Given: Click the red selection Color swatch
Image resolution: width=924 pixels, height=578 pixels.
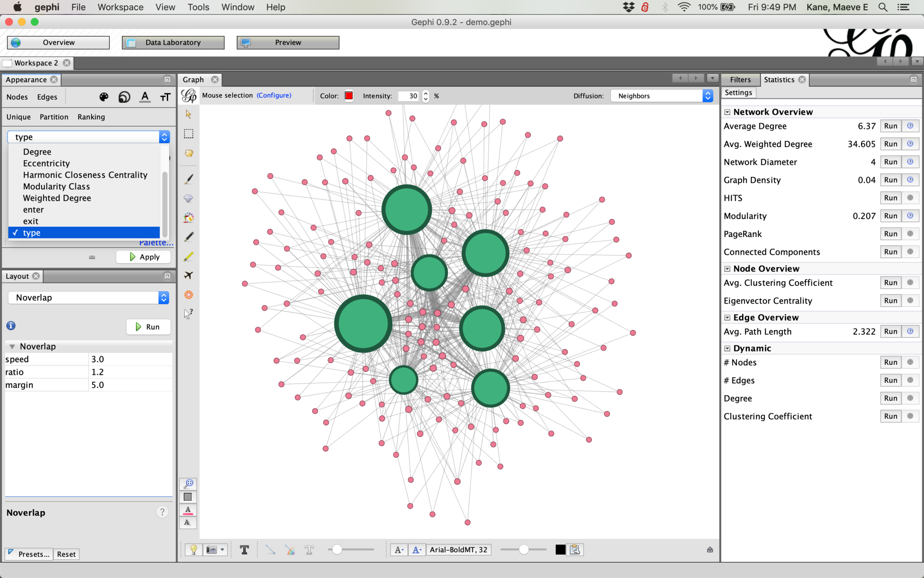Looking at the screenshot, I should tap(349, 96).
